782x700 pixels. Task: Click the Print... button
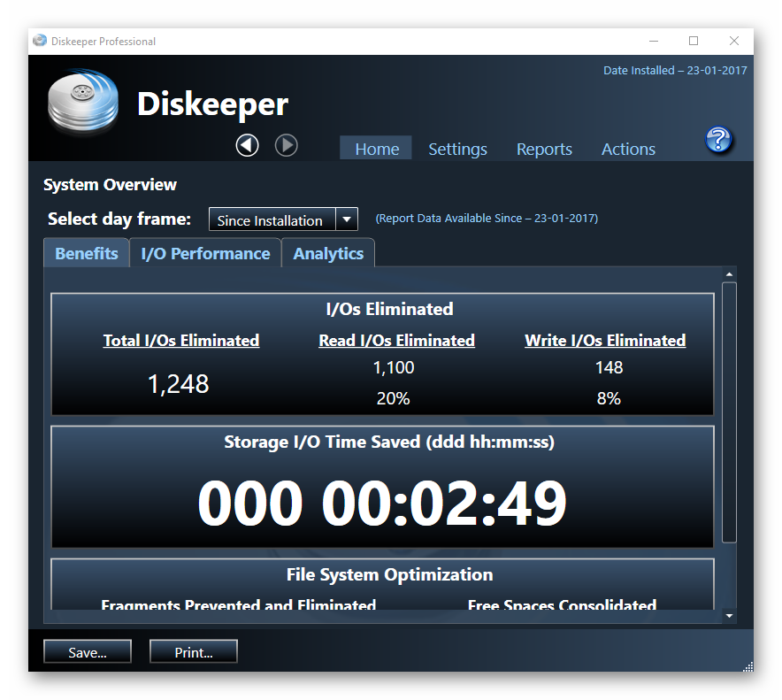[x=194, y=651]
